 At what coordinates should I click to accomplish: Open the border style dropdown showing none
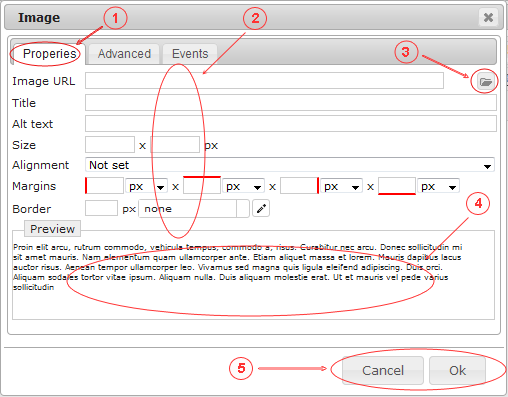click(194, 209)
